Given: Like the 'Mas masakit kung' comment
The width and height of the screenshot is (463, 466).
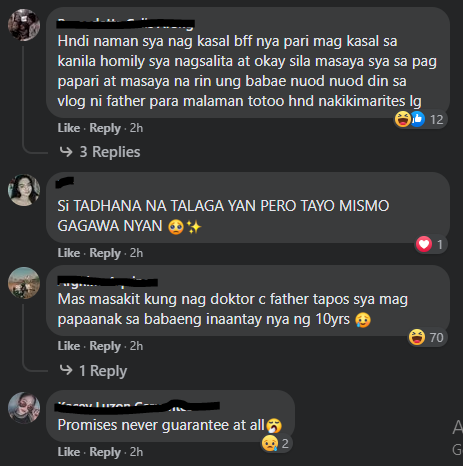Looking at the screenshot, I should [69, 346].
